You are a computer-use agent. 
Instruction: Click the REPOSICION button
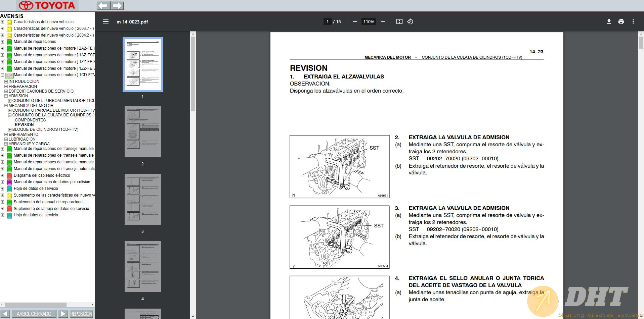pos(81,314)
